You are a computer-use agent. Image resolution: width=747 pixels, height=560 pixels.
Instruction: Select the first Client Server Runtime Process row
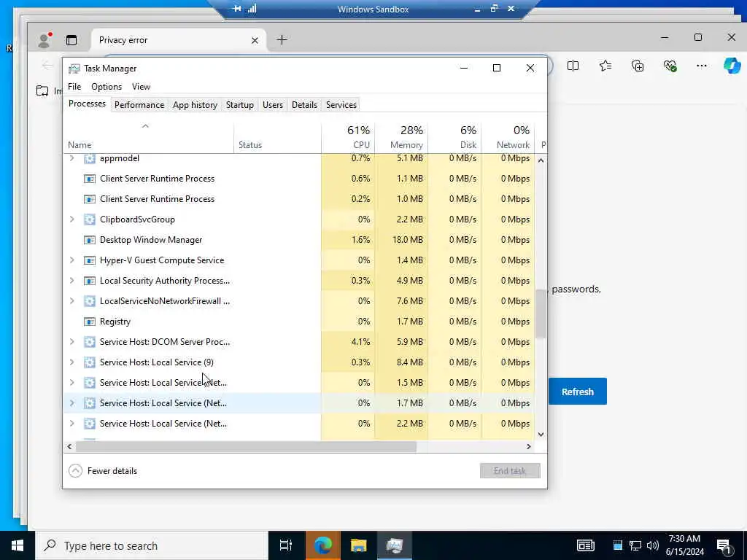(298, 179)
